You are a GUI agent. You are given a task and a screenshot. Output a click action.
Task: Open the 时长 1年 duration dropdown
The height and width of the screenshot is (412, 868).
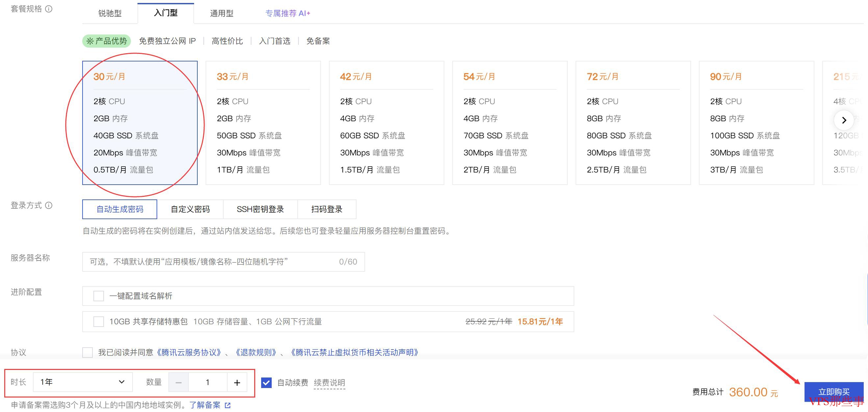pyautogui.click(x=83, y=382)
